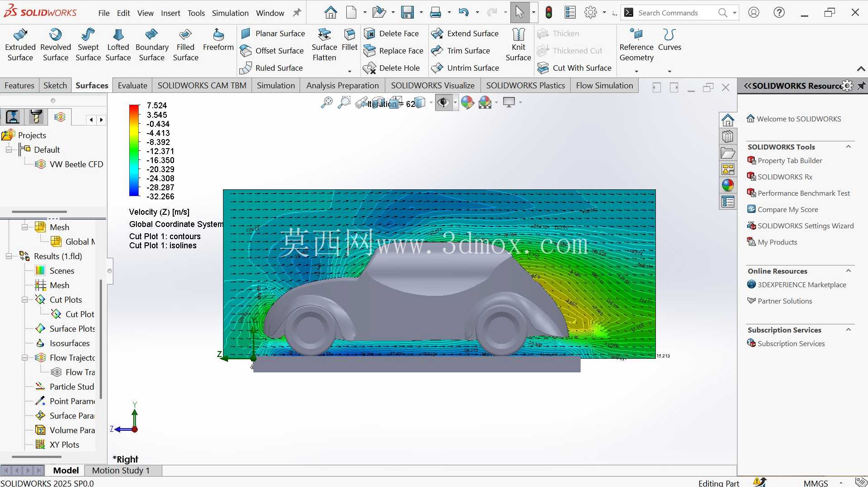The height and width of the screenshot is (487, 868).
Task: Click the Cut With Surface tool
Action: pyautogui.click(x=575, y=68)
